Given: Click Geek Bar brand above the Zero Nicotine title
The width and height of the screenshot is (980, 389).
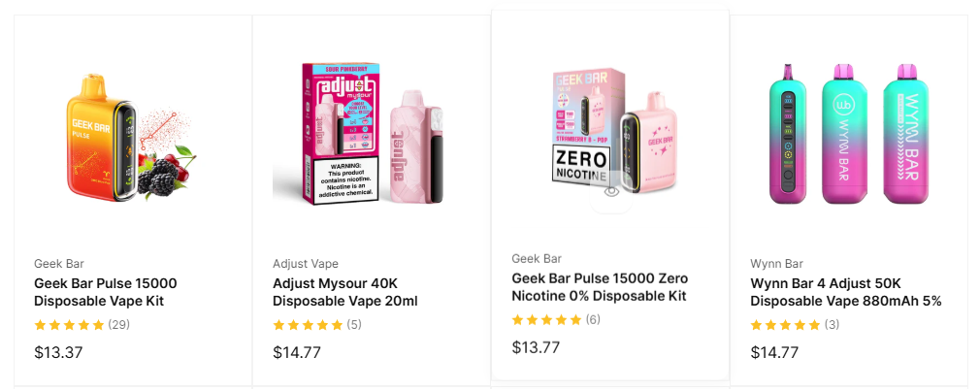Looking at the screenshot, I should [x=537, y=259].
